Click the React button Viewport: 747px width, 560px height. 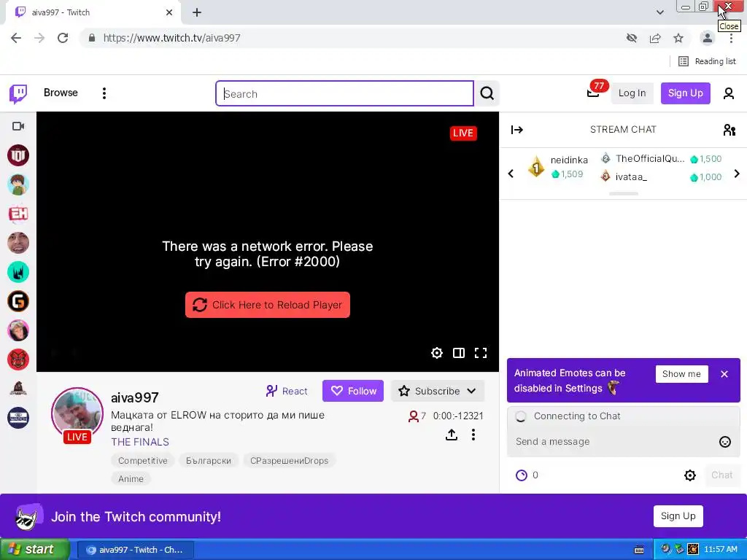tap(287, 391)
